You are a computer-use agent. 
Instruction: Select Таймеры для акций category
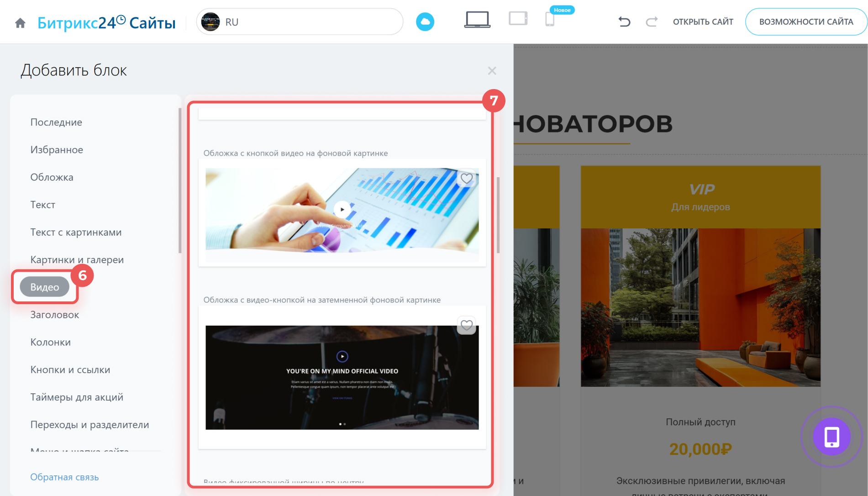77,397
